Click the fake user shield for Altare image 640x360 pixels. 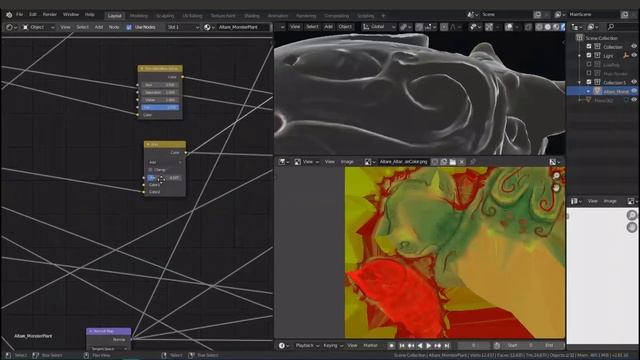click(x=435, y=162)
